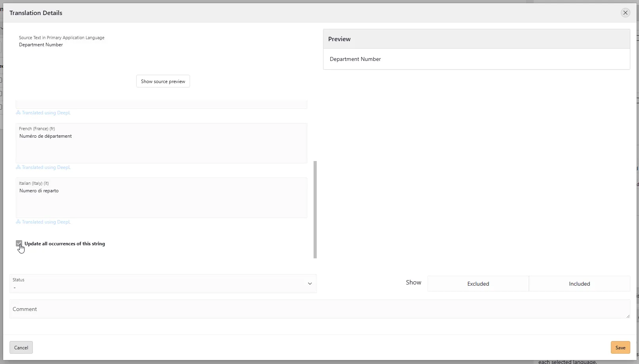Viewport: 639px width, 364px height.
Task: Close the Translation Details dialog
Action: click(625, 13)
